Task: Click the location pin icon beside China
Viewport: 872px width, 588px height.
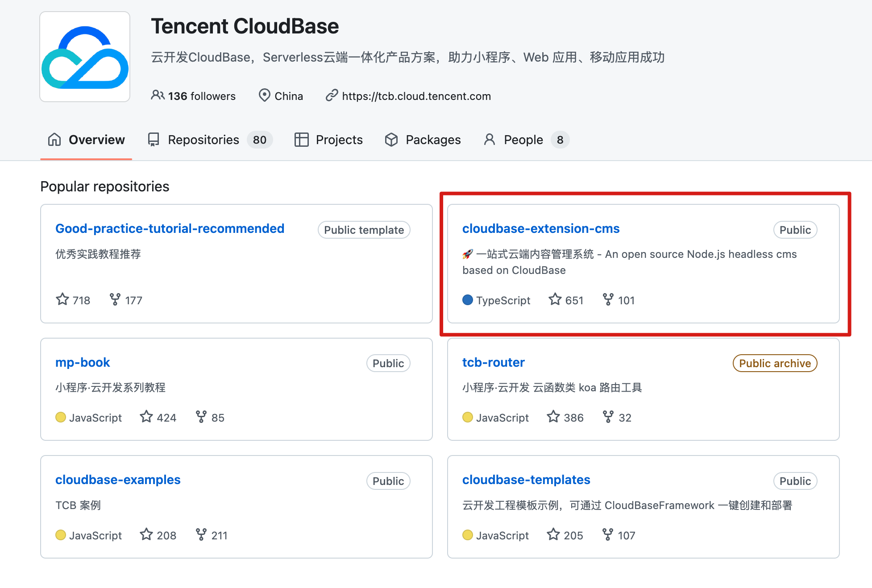Action: point(265,95)
